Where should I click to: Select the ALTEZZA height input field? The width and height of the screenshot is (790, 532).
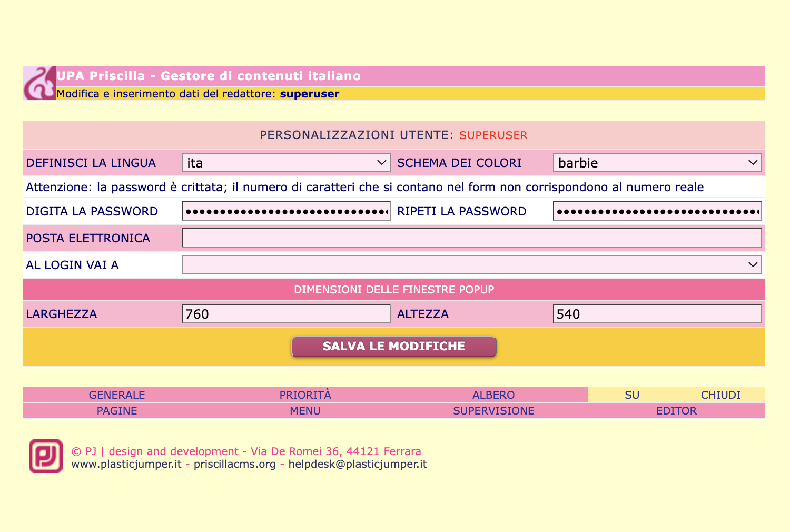[657, 314]
